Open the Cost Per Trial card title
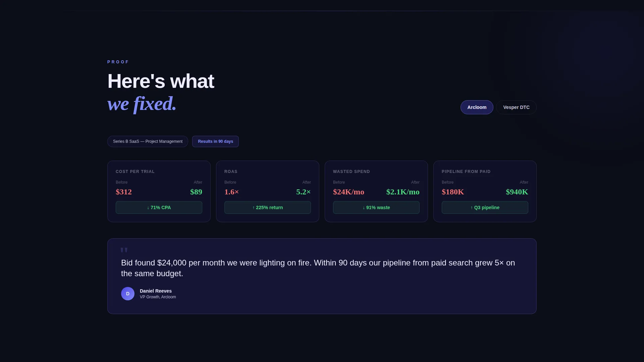The width and height of the screenshot is (644, 362). pos(135,172)
